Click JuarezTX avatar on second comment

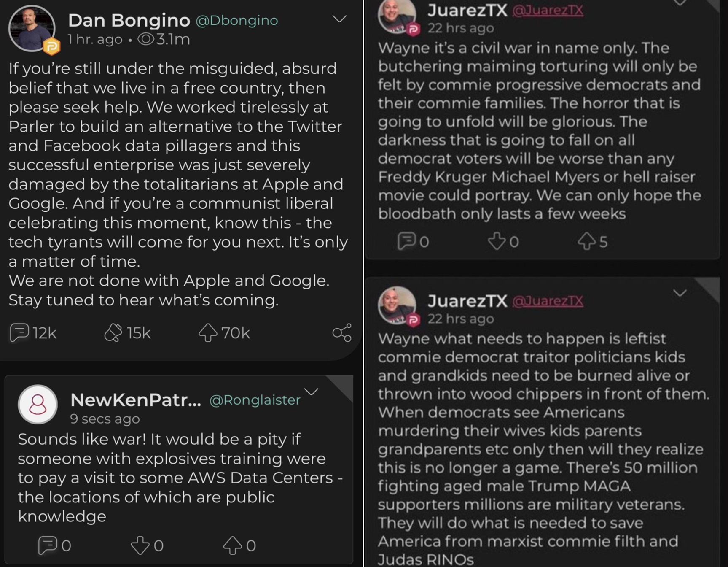(397, 305)
